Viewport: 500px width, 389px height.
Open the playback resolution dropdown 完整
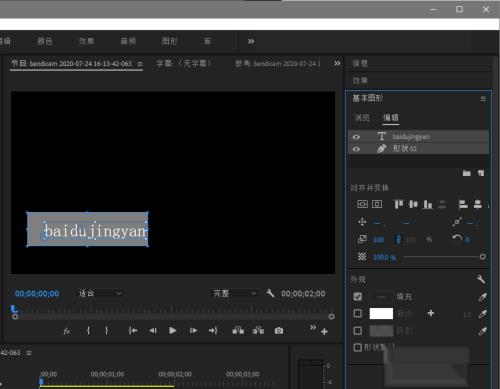234,293
